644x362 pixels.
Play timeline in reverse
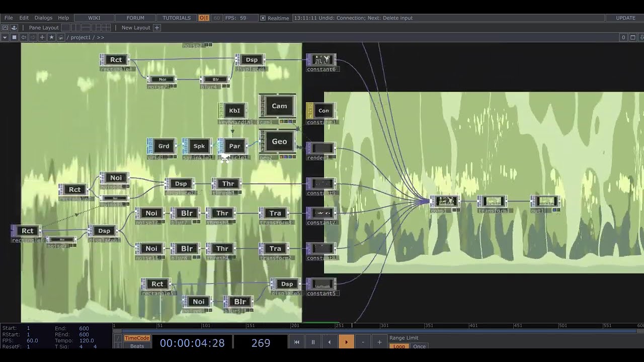point(330,342)
